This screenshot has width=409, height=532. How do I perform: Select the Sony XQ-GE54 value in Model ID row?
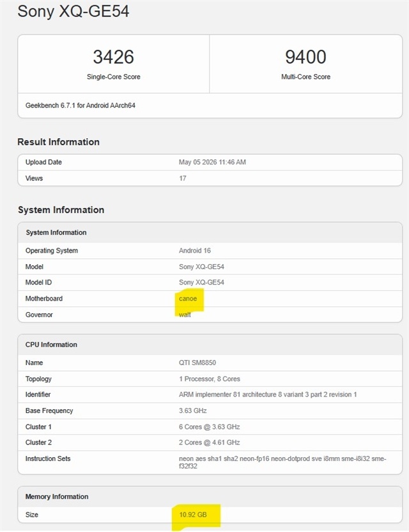point(201,282)
